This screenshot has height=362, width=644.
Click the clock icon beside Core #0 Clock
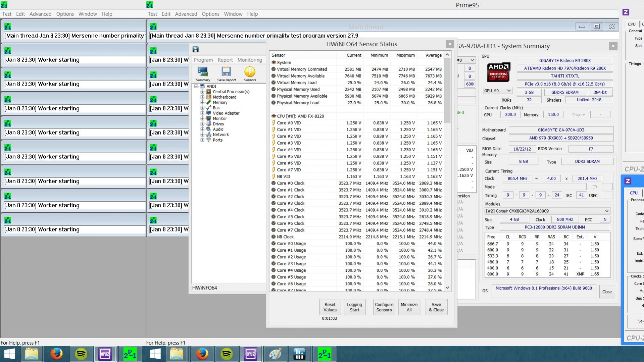click(274, 183)
